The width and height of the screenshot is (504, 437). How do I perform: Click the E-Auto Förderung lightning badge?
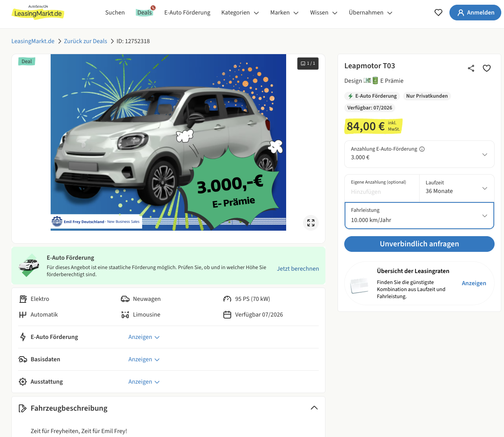point(372,96)
